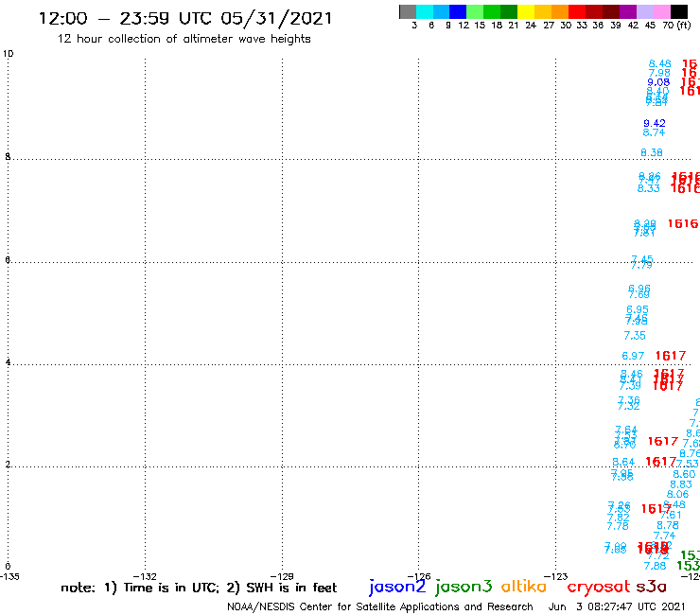Click the 7.35 wave height value
The image size is (700, 615).
coord(635,336)
